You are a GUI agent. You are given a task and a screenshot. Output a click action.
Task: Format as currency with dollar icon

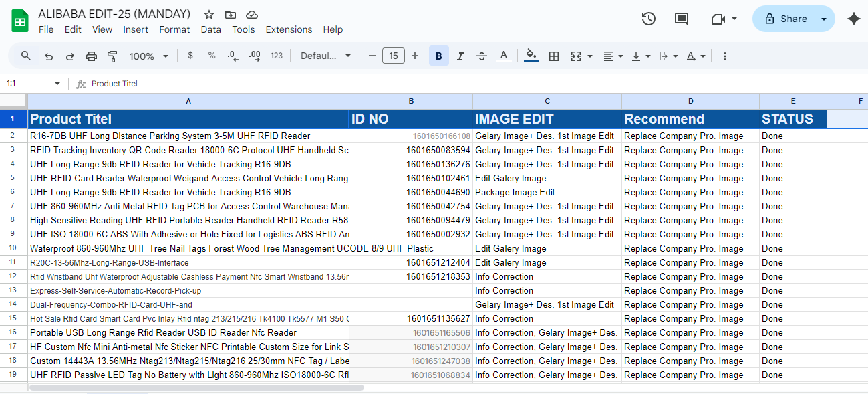click(190, 56)
